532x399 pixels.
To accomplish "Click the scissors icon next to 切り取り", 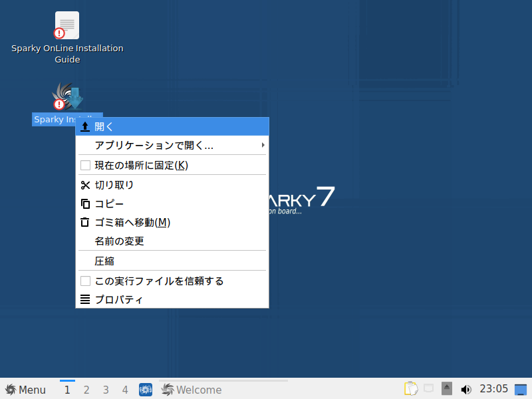I will (x=85, y=186).
